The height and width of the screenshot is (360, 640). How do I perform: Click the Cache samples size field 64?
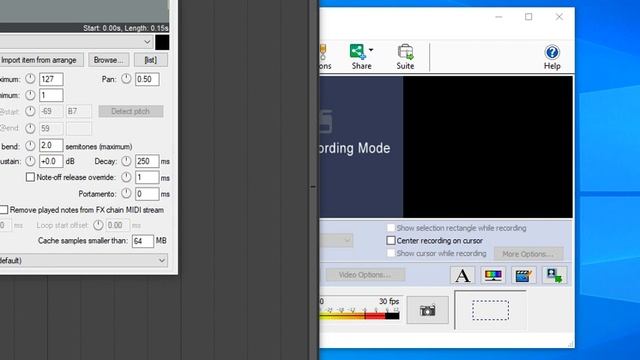pos(142,241)
